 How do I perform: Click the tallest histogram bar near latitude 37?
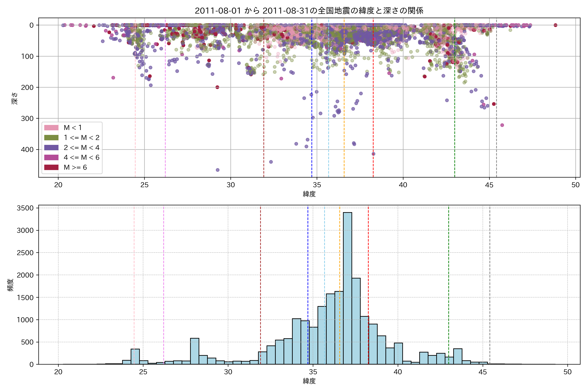(x=348, y=287)
